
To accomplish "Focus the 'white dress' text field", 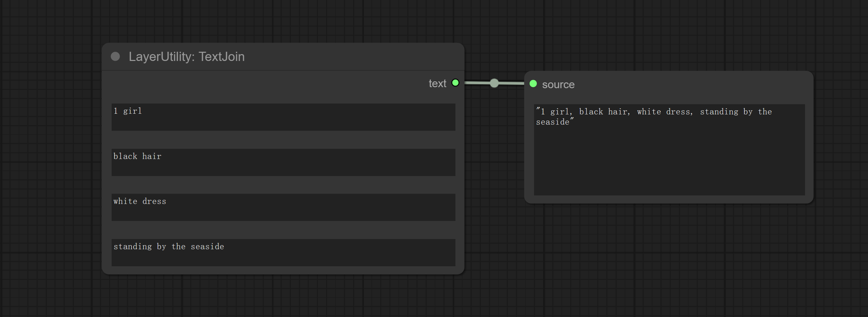I will (284, 207).
